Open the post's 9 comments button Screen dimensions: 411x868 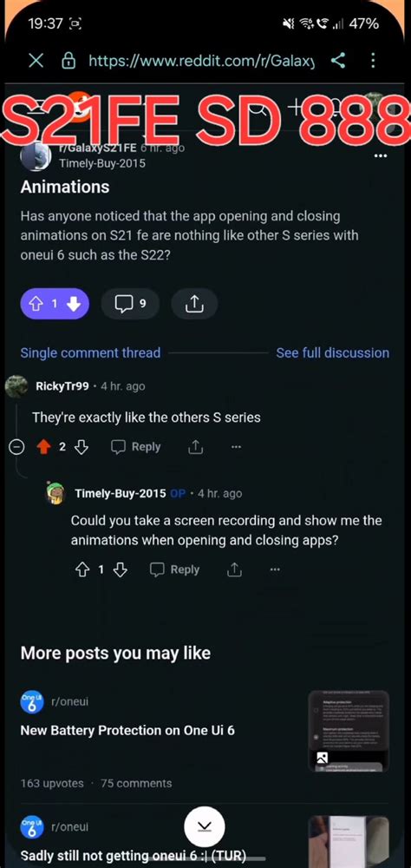[x=131, y=303]
